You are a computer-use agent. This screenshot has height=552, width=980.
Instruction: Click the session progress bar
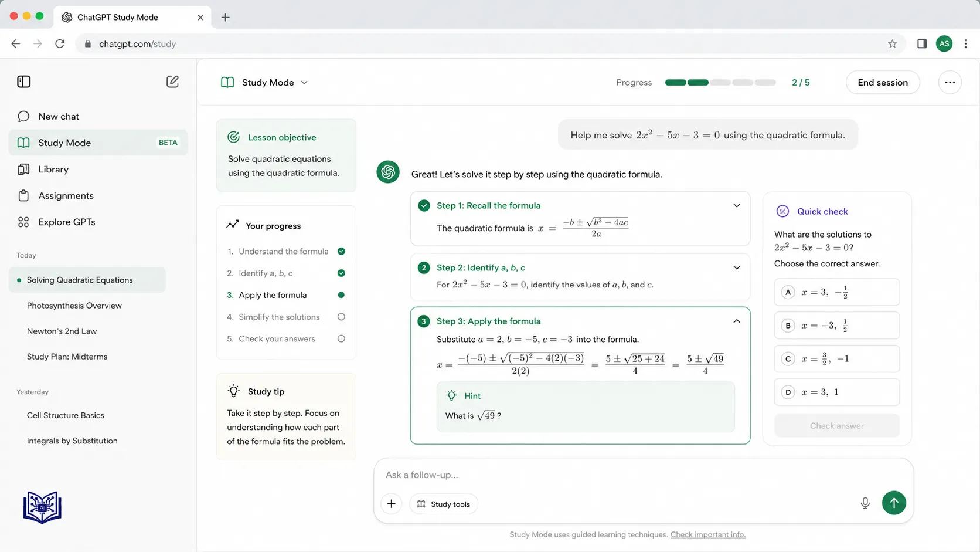coord(720,82)
